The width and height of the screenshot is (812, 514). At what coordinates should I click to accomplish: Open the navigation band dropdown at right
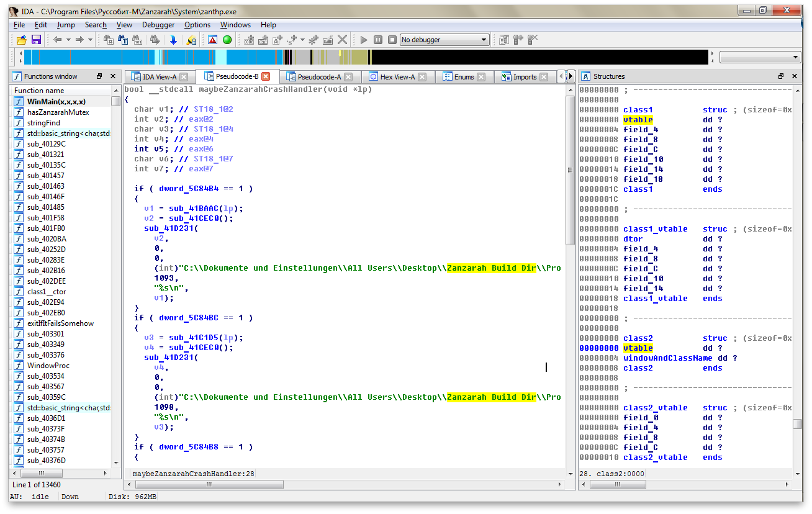coord(760,57)
